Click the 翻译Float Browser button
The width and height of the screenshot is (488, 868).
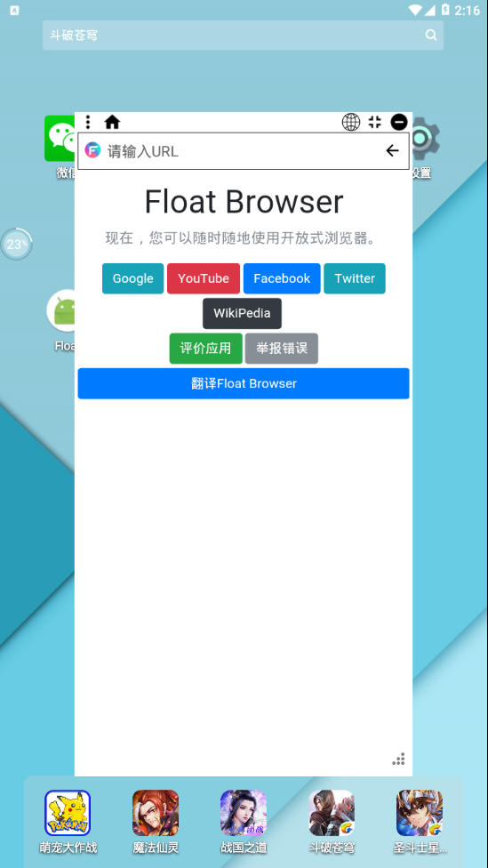[244, 383]
